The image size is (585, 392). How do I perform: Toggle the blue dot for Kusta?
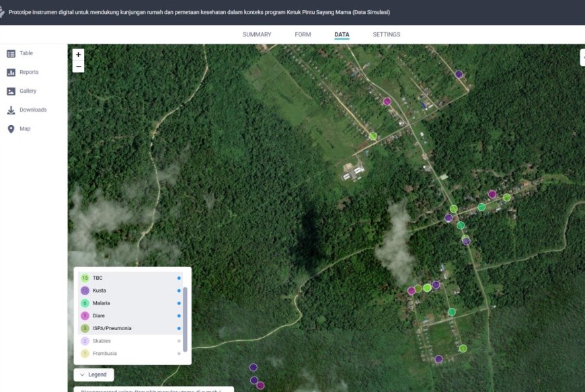pos(179,290)
